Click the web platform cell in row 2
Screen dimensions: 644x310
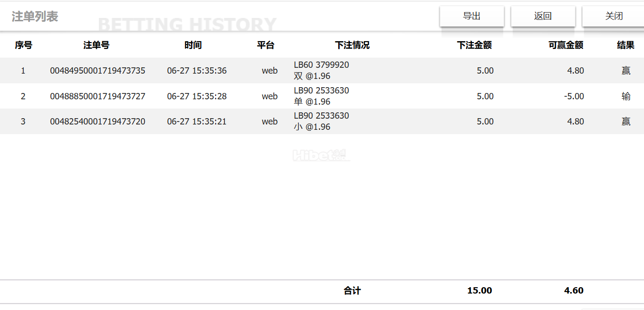[270, 96]
